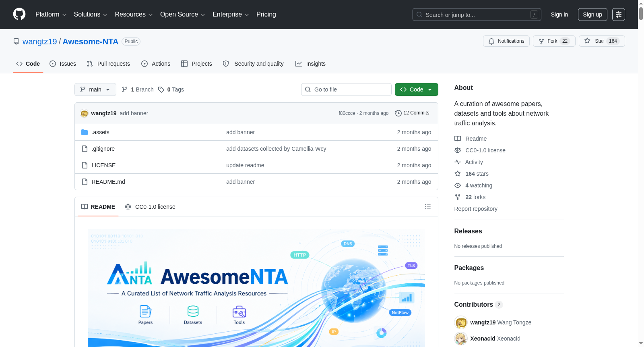Expand the Enterprise menu
Image resolution: width=644 pixels, height=347 pixels.
(231, 15)
